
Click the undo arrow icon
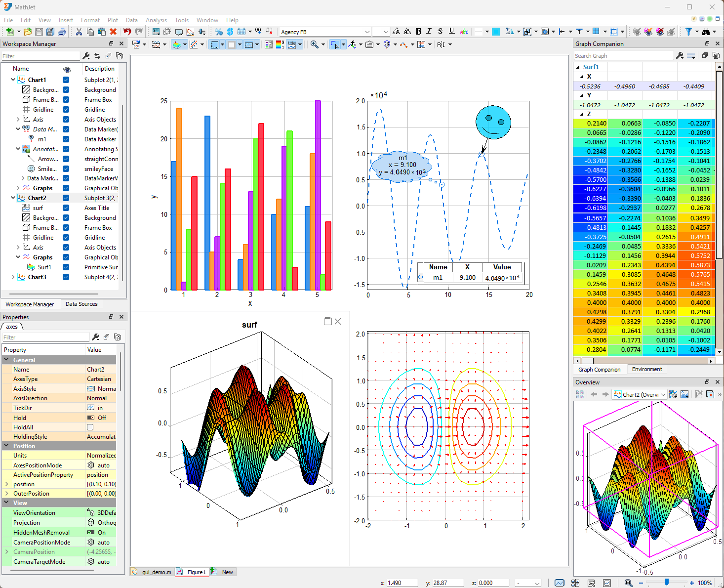click(127, 32)
